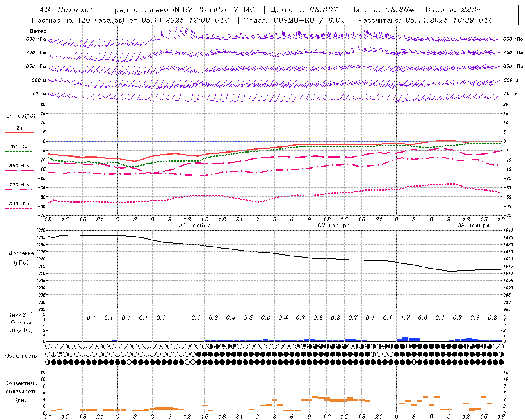Click the '500 м' wind level label on left
This screenshot has height=420, width=525.
[39, 80]
